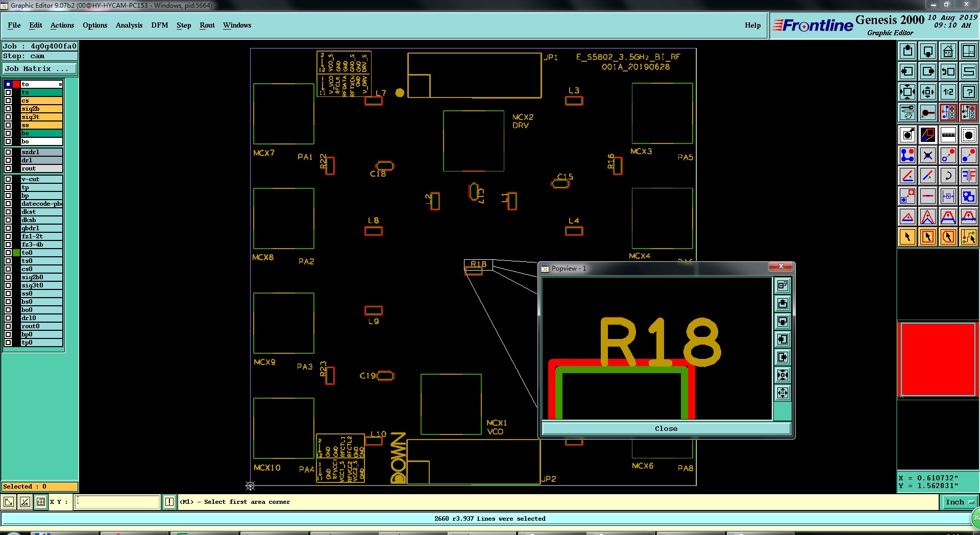This screenshot has width=980, height=535.
Task: Zoom out inside Popview window
Action: pos(782,393)
